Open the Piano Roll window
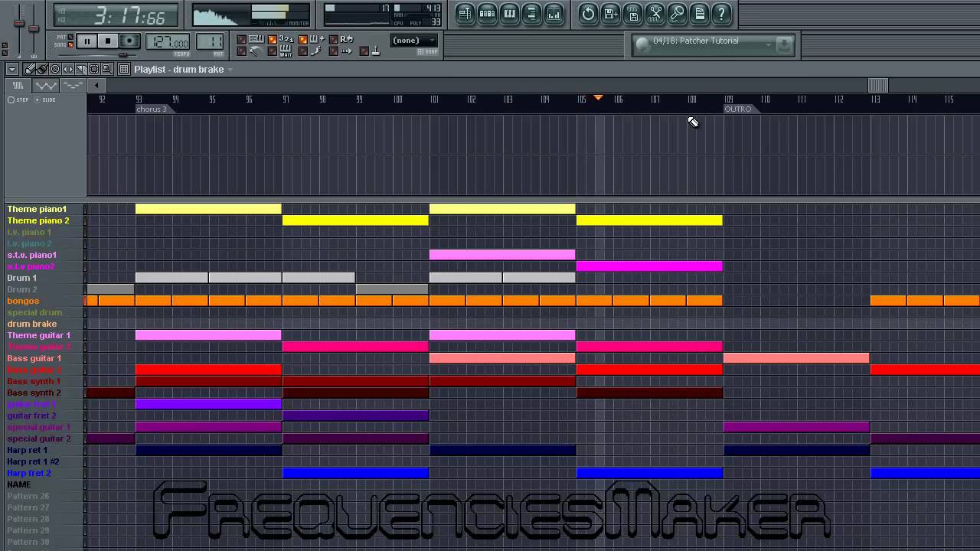 point(509,13)
